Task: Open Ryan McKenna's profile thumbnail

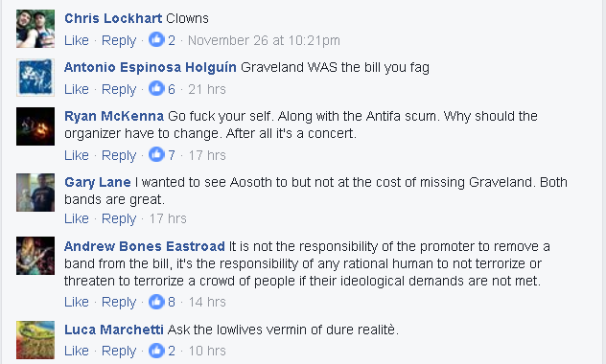Action: click(x=35, y=126)
